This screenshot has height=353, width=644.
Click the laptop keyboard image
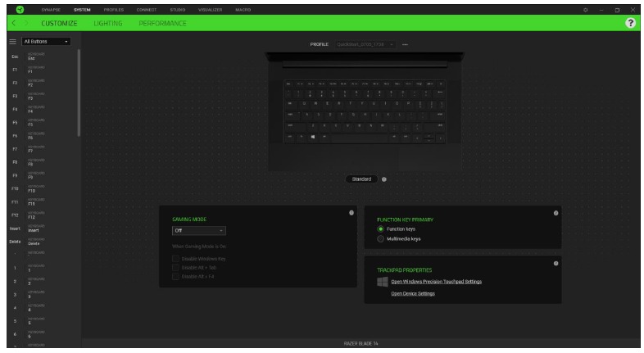[x=365, y=111]
